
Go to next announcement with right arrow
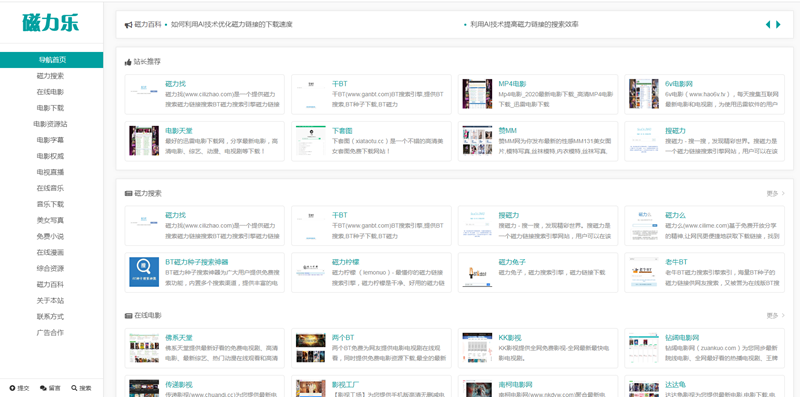pos(778,24)
